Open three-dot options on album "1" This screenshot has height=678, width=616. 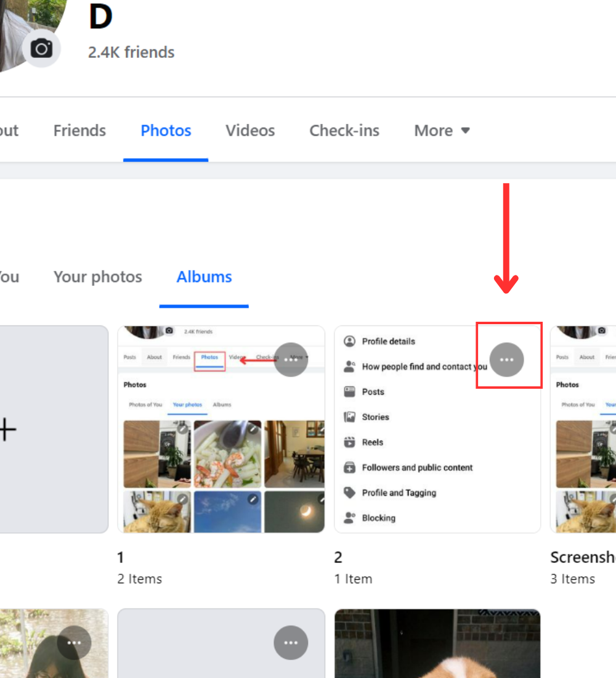(291, 359)
